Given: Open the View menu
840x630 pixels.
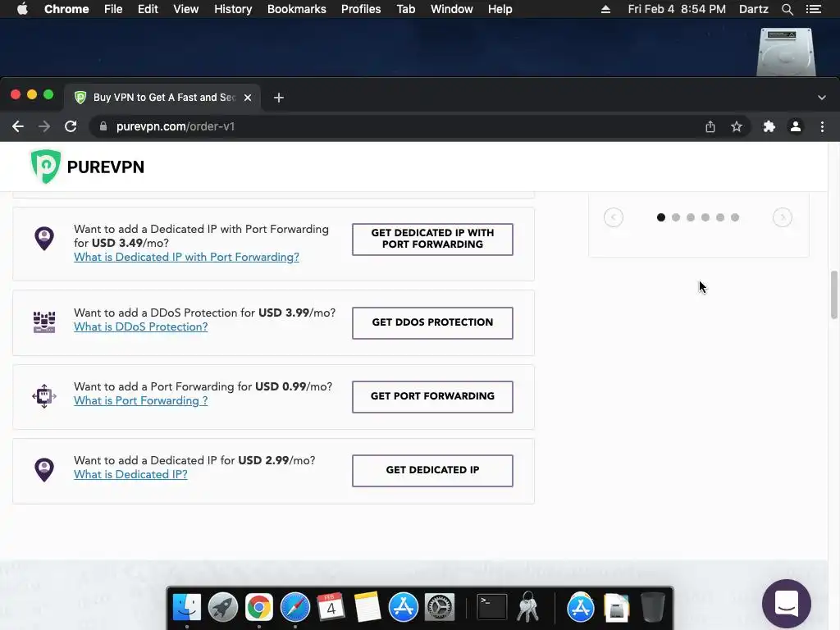Looking at the screenshot, I should pos(186,9).
